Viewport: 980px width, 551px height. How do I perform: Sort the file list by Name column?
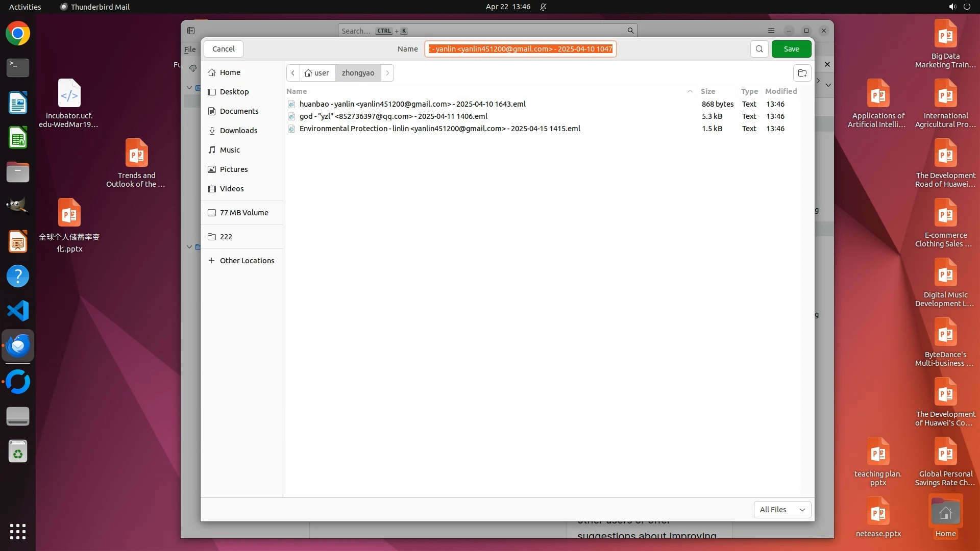coord(297,91)
